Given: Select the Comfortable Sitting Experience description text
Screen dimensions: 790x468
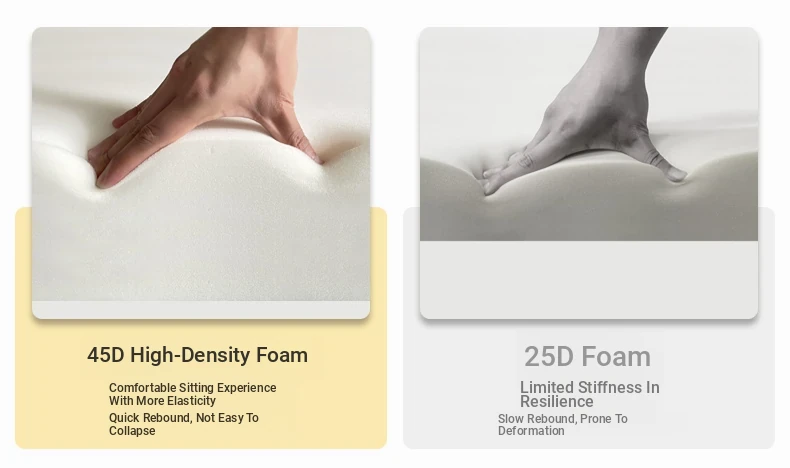Looking at the screenshot, I should 192,394.
